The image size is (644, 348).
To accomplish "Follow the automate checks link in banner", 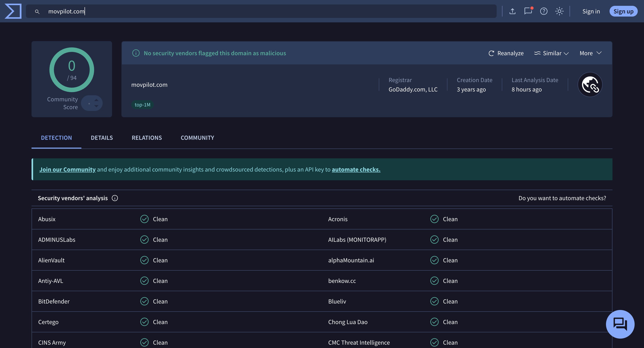I will click(356, 170).
